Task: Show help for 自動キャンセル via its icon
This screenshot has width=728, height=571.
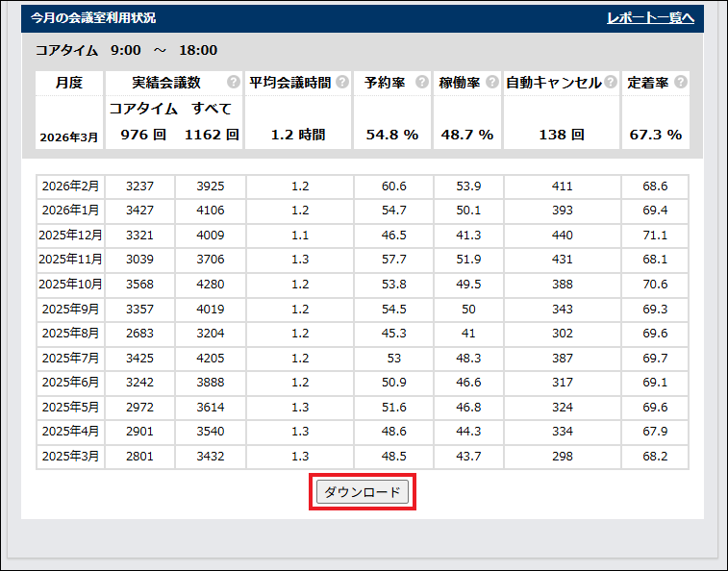Action: 611,83
